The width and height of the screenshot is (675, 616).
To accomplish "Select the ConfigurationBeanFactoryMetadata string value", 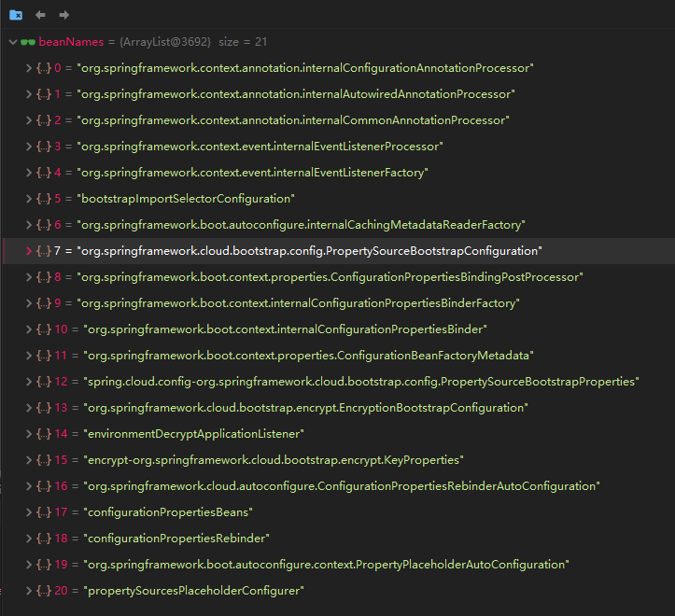I will (x=309, y=356).
